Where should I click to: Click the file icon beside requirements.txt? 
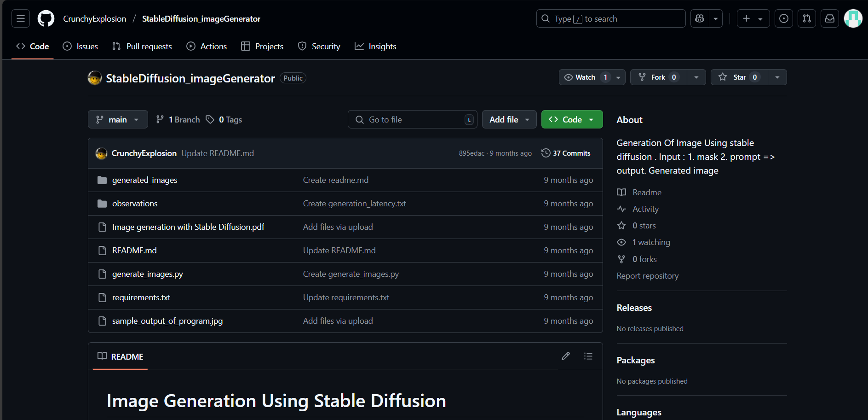pyautogui.click(x=102, y=297)
